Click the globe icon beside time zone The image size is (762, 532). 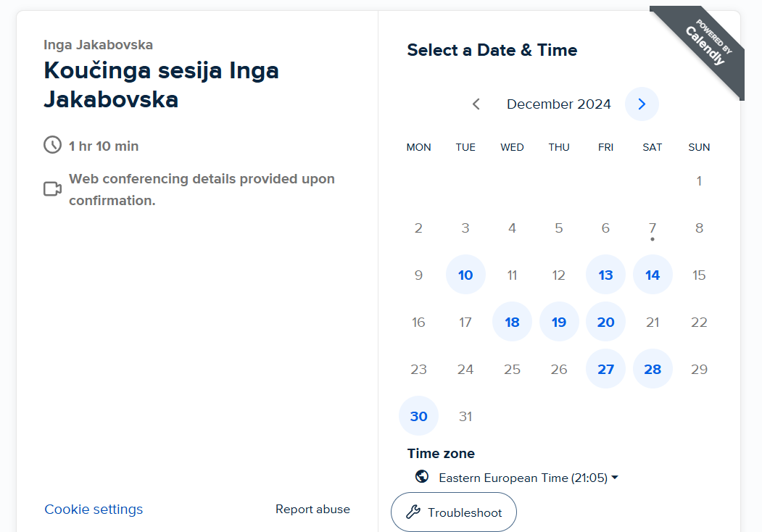422,476
